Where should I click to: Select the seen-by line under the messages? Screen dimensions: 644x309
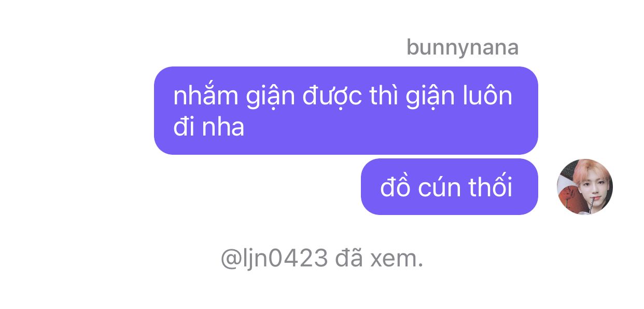pos(322,259)
